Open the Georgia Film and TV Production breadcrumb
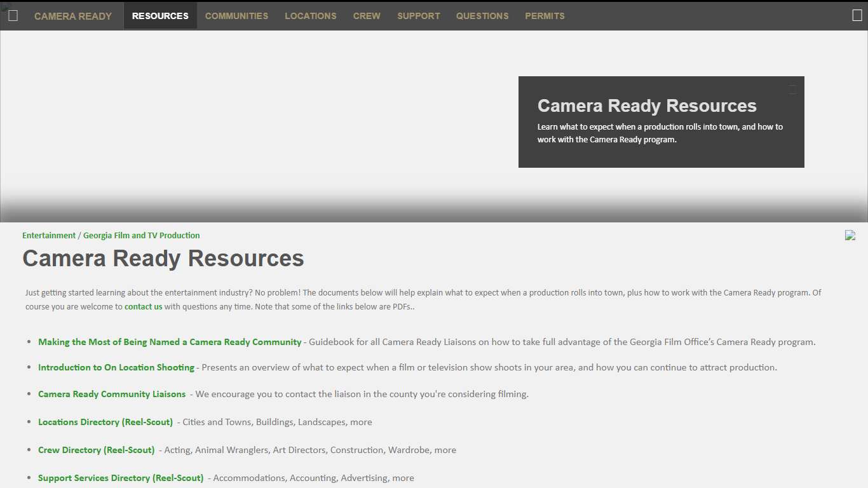The image size is (868, 488). coord(141,235)
